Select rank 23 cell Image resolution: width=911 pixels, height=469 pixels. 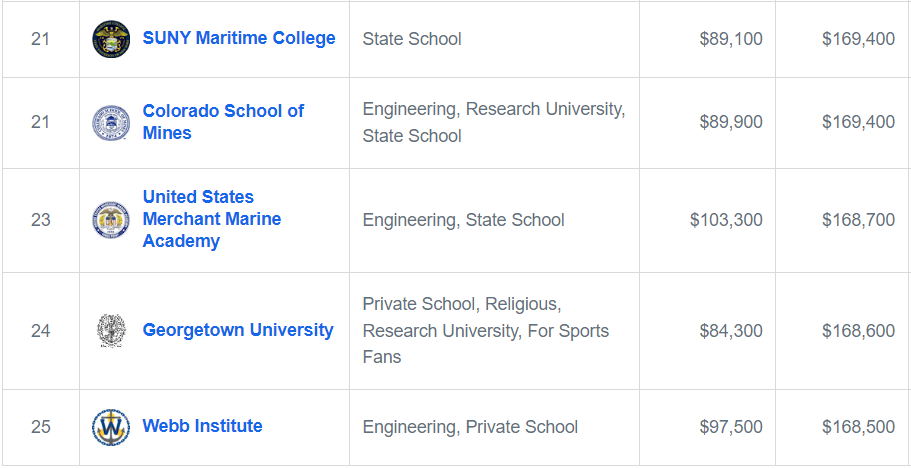(x=41, y=220)
